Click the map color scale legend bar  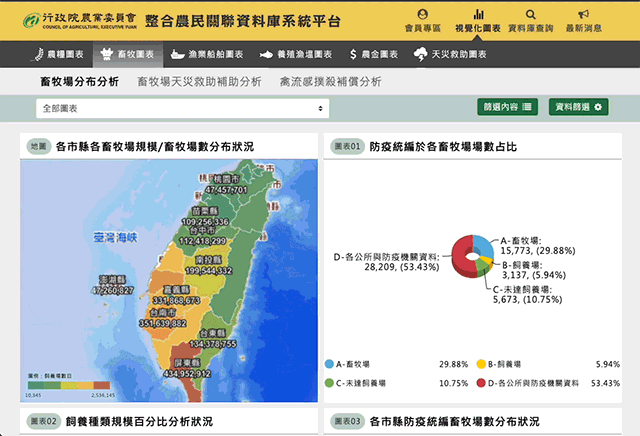[69, 385]
